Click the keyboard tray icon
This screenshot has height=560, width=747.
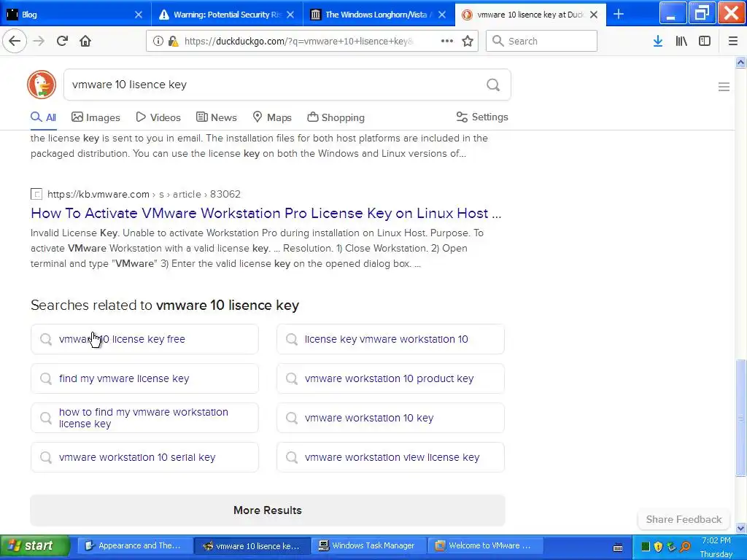tap(618, 547)
